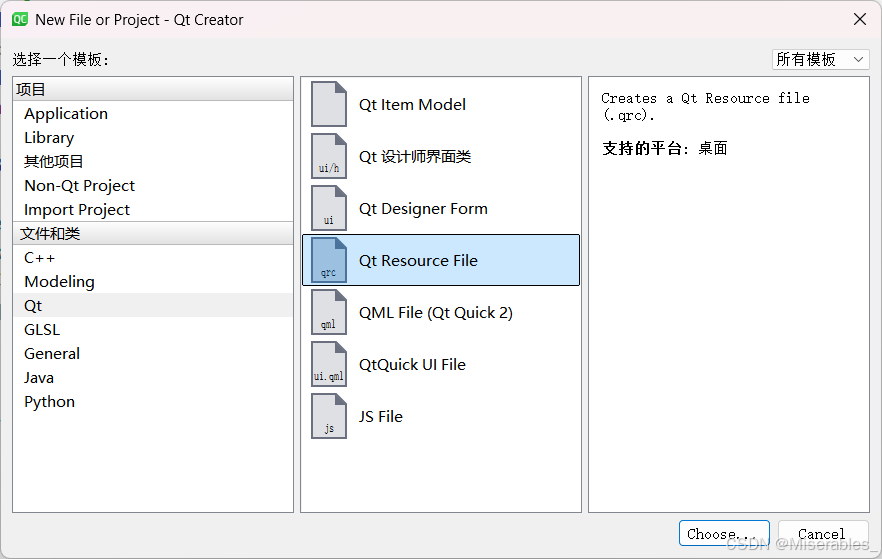Screen dimensions: 882x559
Task: Select the General category
Action: [153, 354]
